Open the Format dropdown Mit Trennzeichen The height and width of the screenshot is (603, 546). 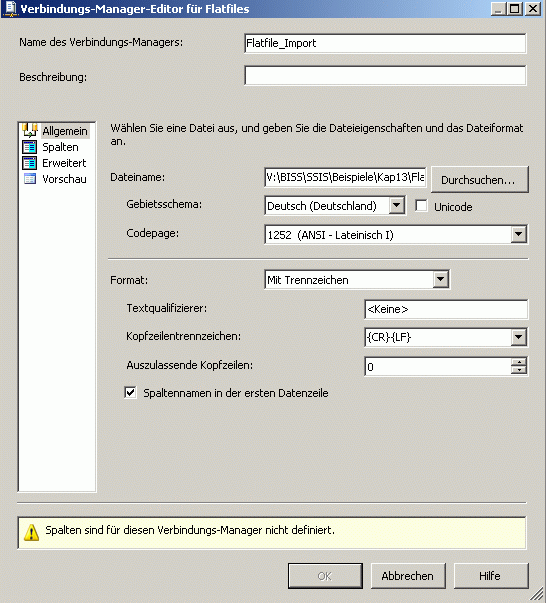(440, 280)
